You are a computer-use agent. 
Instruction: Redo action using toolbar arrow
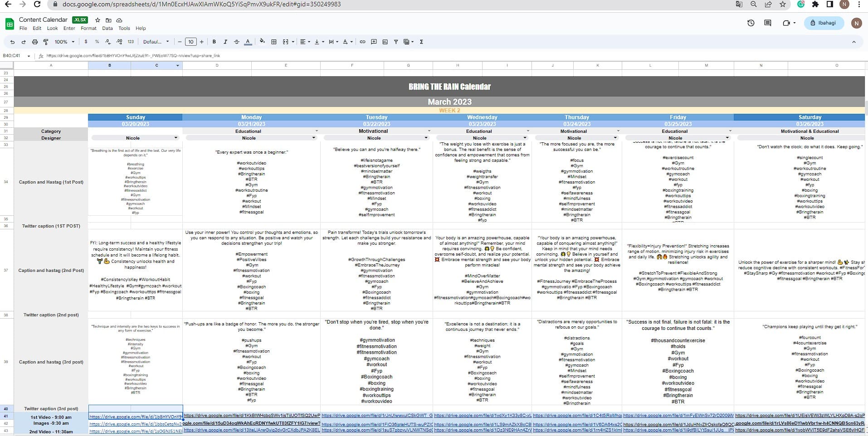24,42
